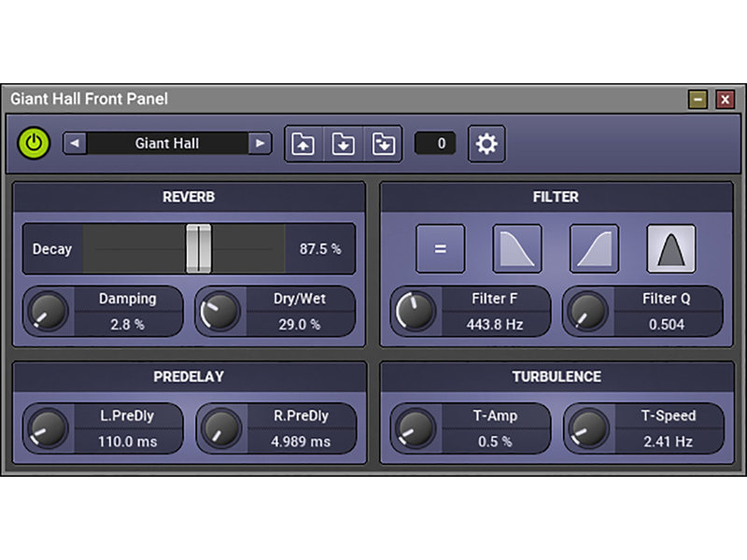Select the band-pass filter shape
Screen dimensions: 747x560
pos(670,249)
